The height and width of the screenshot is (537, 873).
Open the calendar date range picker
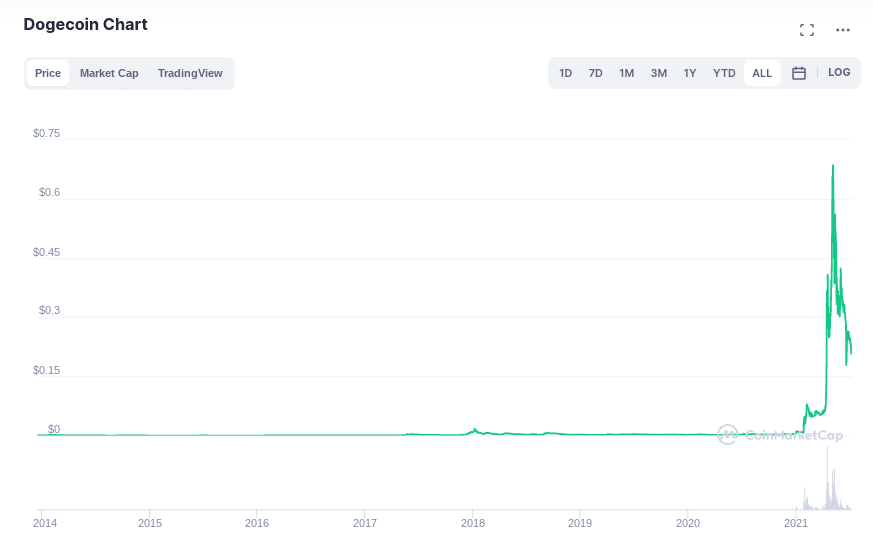tap(799, 73)
